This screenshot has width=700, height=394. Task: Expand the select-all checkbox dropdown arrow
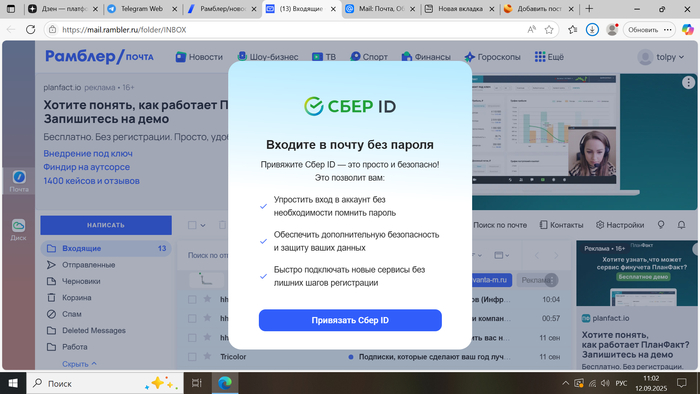(203, 225)
